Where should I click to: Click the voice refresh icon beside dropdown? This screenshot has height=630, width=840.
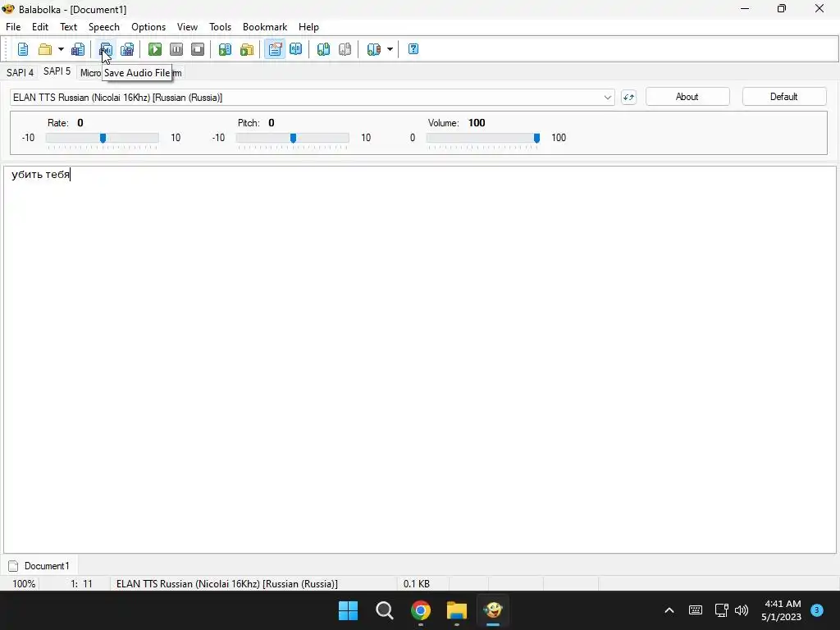pyautogui.click(x=628, y=98)
